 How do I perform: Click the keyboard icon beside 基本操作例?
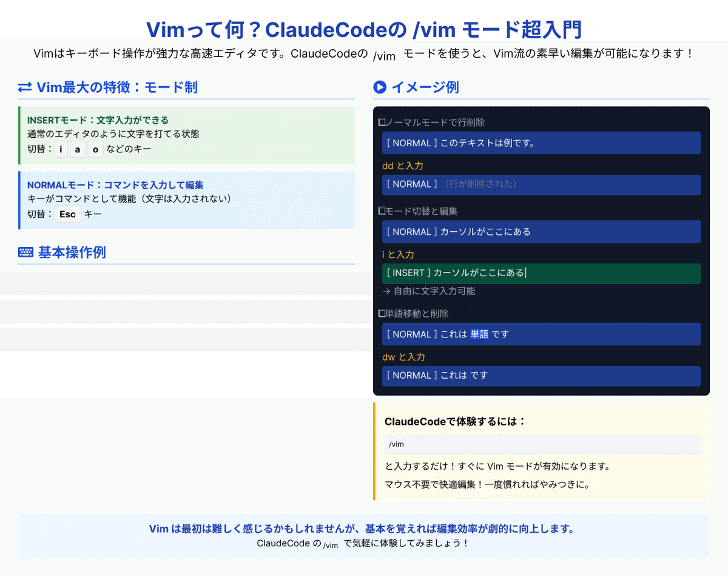pyautogui.click(x=24, y=252)
